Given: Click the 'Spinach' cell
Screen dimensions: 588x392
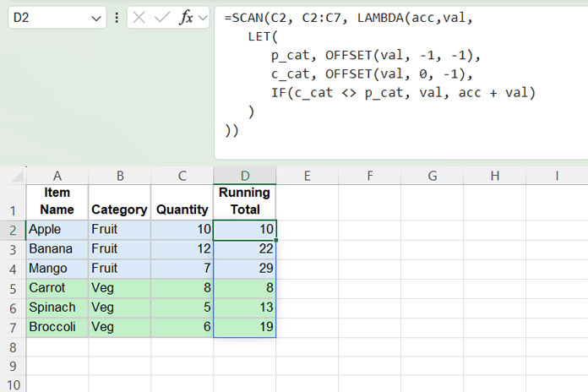Looking at the screenshot, I should click(x=57, y=308).
